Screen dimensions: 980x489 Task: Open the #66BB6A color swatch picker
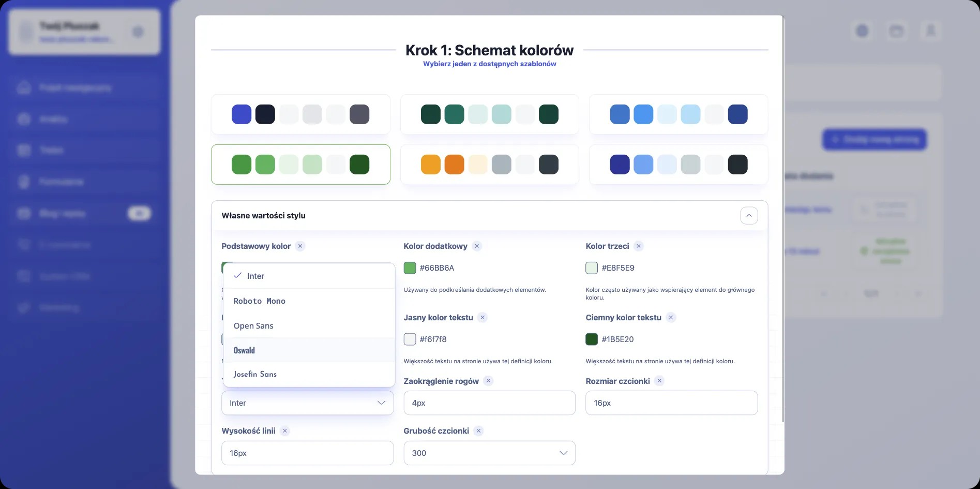pyautogui.click(x=410, y=268)
